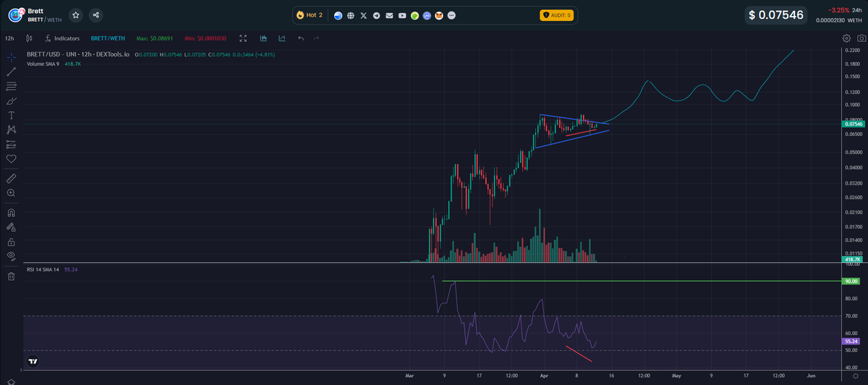Open chart settings gear
868x385 pixels.
[846, 38]
